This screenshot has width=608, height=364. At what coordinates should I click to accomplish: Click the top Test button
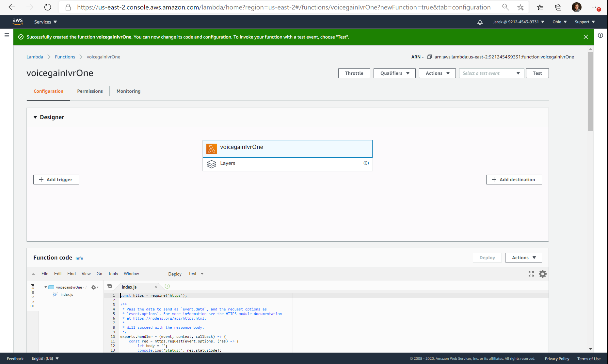tap(537, 73)
